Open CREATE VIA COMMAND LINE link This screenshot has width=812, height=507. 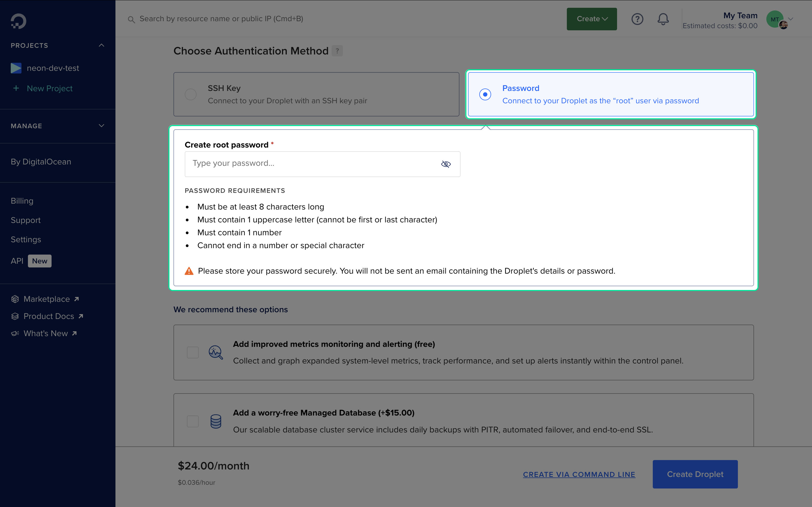pos(579,474)
